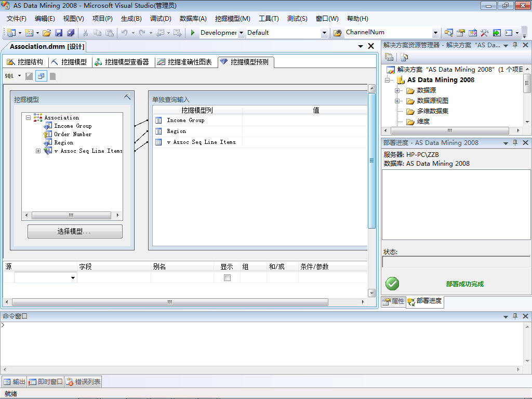532x399 pixels.
Task: Click the Paste clipboard icon
Action: (x=110, y=33)
